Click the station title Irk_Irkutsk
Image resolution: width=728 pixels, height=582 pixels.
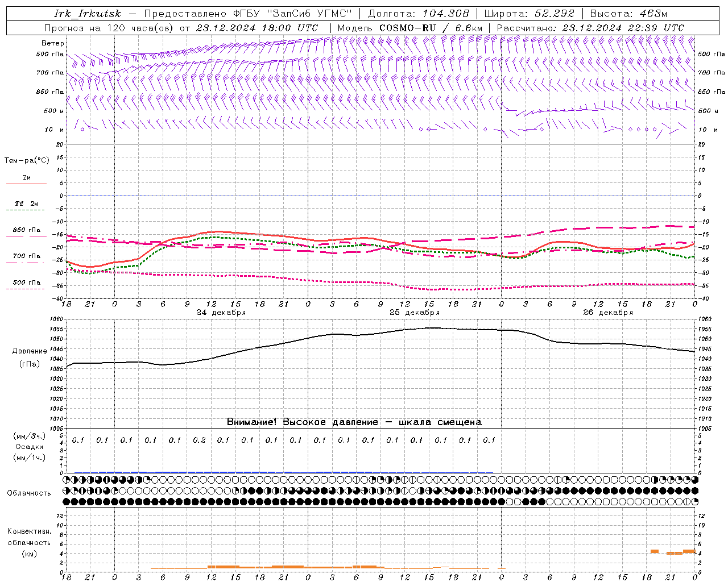(x=88, y=14)
